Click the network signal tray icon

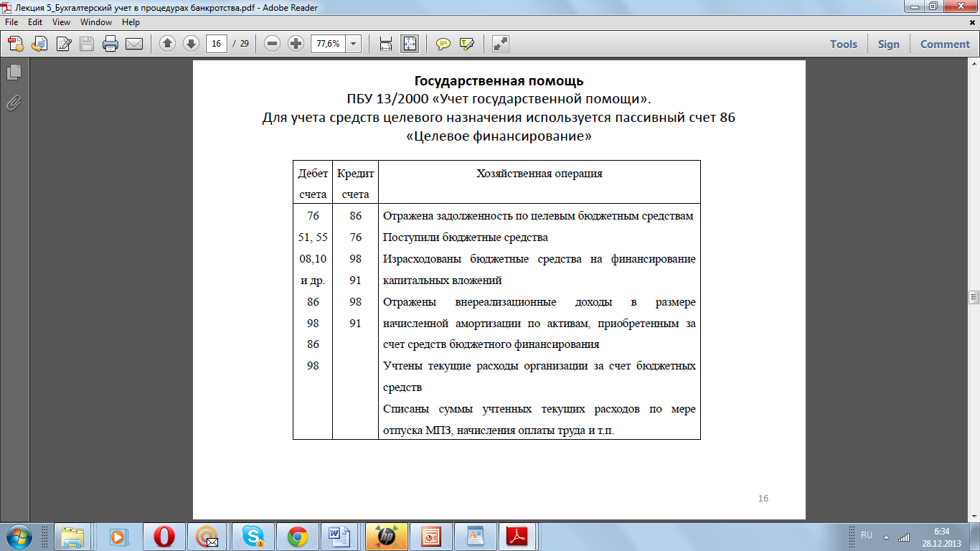coord(903,537)
